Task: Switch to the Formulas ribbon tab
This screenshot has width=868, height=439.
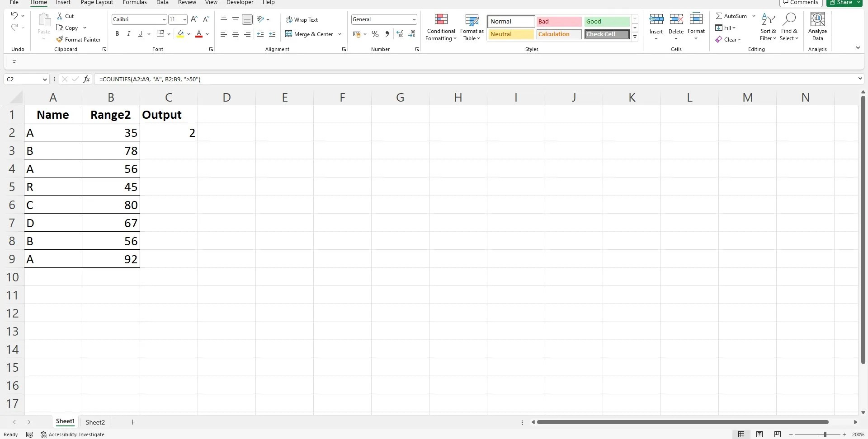Action: (134, 2)
